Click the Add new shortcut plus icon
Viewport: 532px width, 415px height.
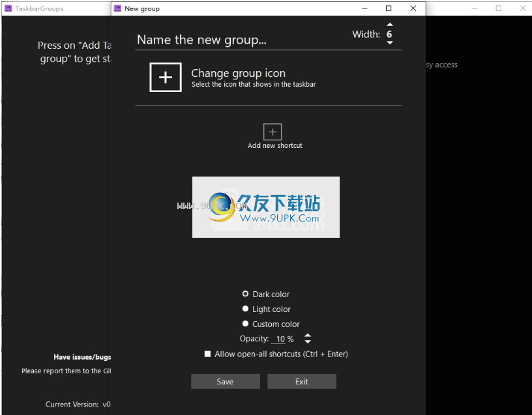coord(273,132)
